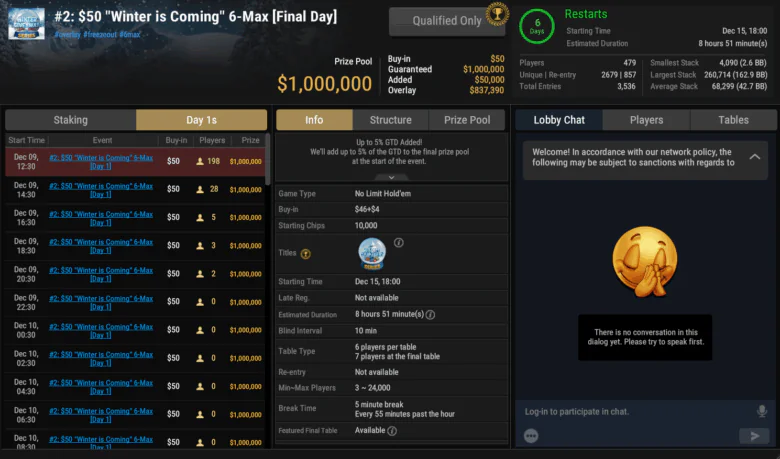780x459 pixels.
Task: Click the Overlay $837,390 value
Action: (x=487, y=91)
